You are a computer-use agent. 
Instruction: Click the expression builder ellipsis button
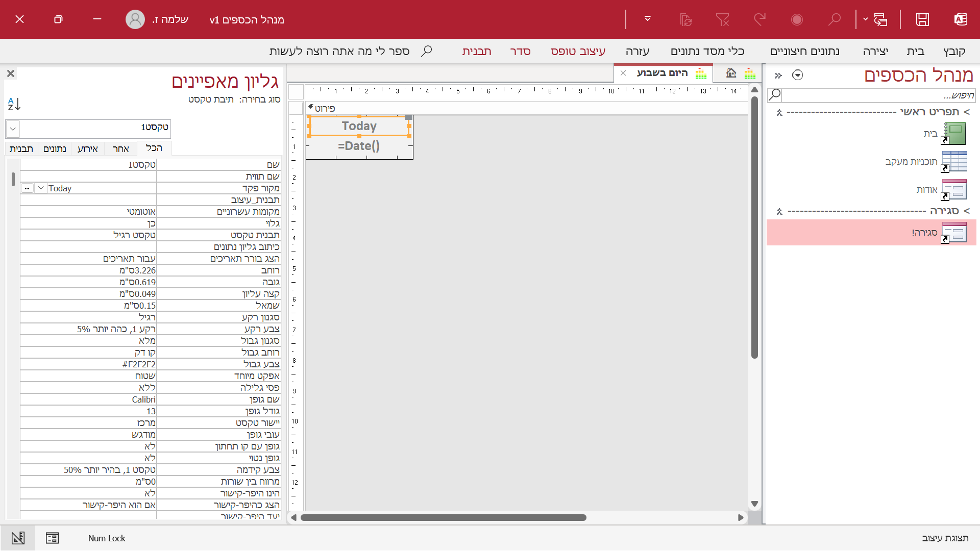(28, 188)
